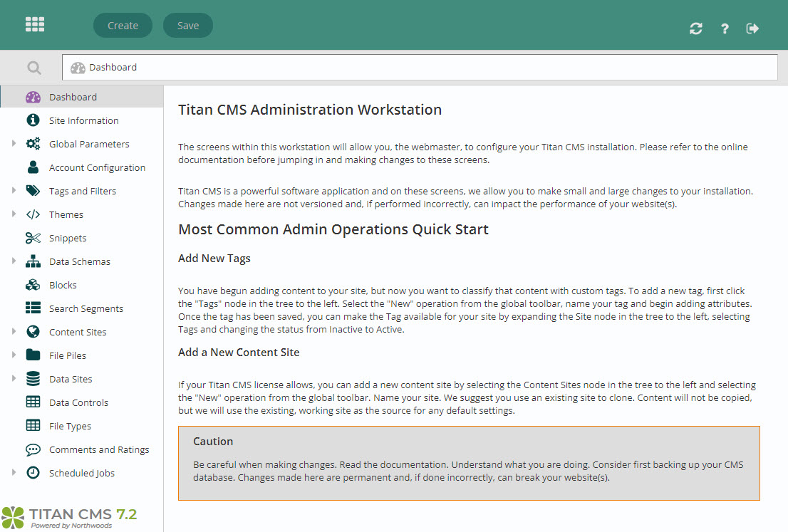The height and width of the screenshot is (532, 788).
Task: Click the Search Segments list icon
Action: pyautogui.click(x=33, y=308)
